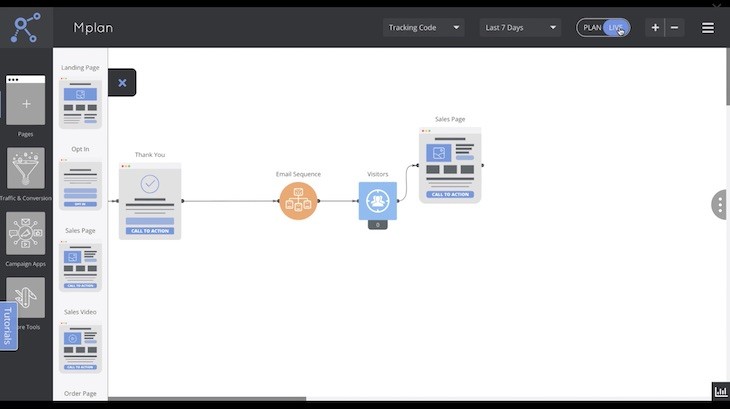Zoom in with the plus button

point(655,28)
